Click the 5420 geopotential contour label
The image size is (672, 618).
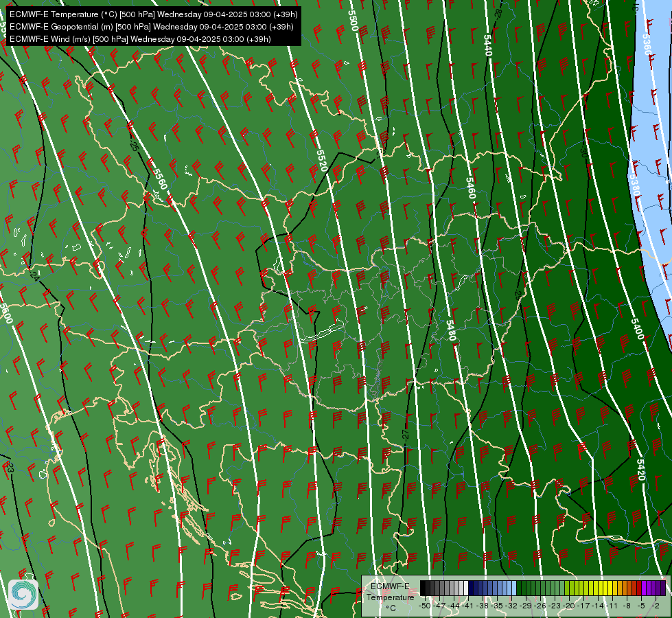pyautogui.click(x=640, y=470)
